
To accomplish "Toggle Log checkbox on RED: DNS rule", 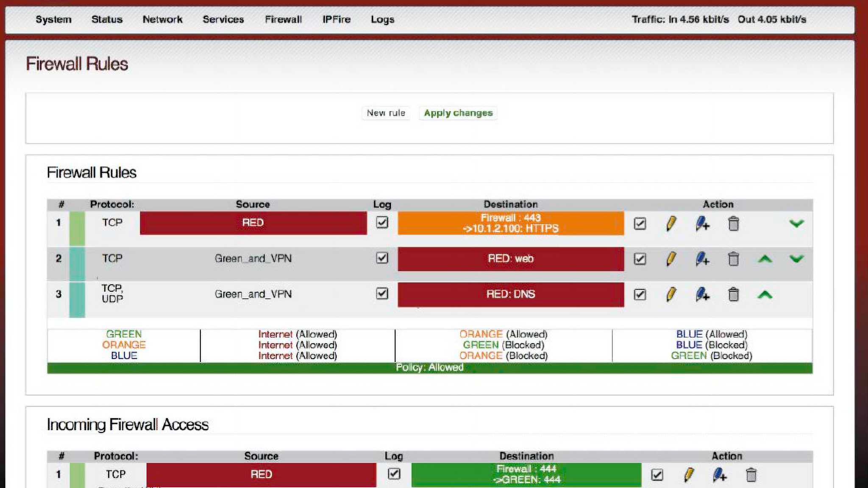I will point(382,294).
